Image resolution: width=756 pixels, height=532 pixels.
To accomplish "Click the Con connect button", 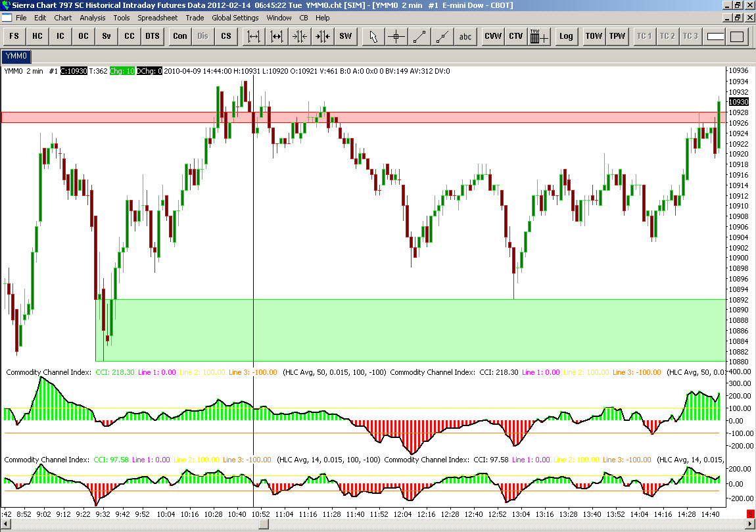I will point(180,36).
